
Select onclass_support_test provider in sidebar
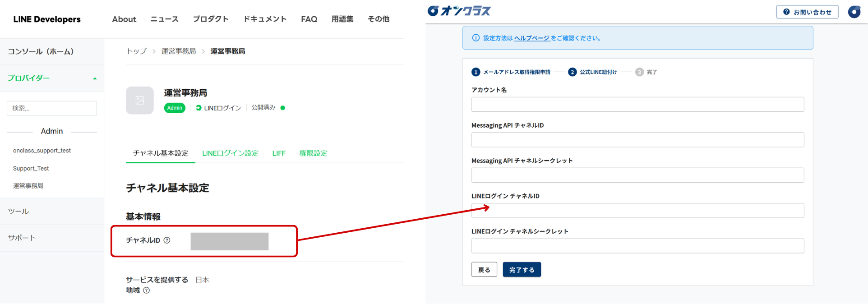42,151
